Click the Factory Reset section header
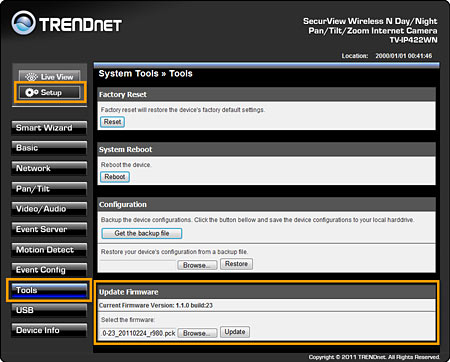 266,94
